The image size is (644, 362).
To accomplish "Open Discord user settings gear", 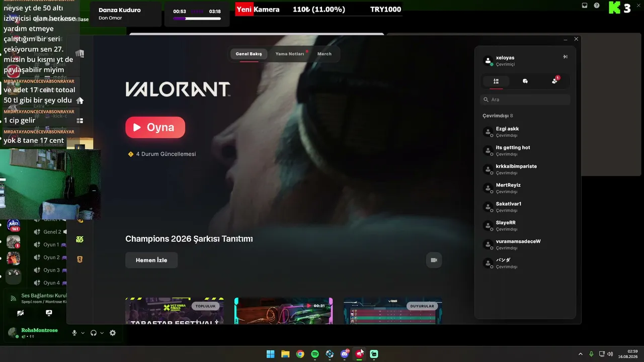I will (113, 333).
